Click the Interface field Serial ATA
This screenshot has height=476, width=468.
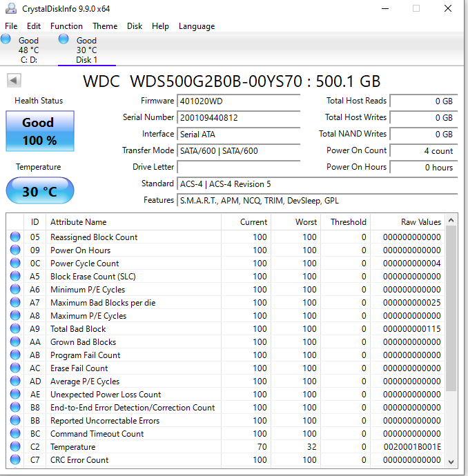click(238, 134)
